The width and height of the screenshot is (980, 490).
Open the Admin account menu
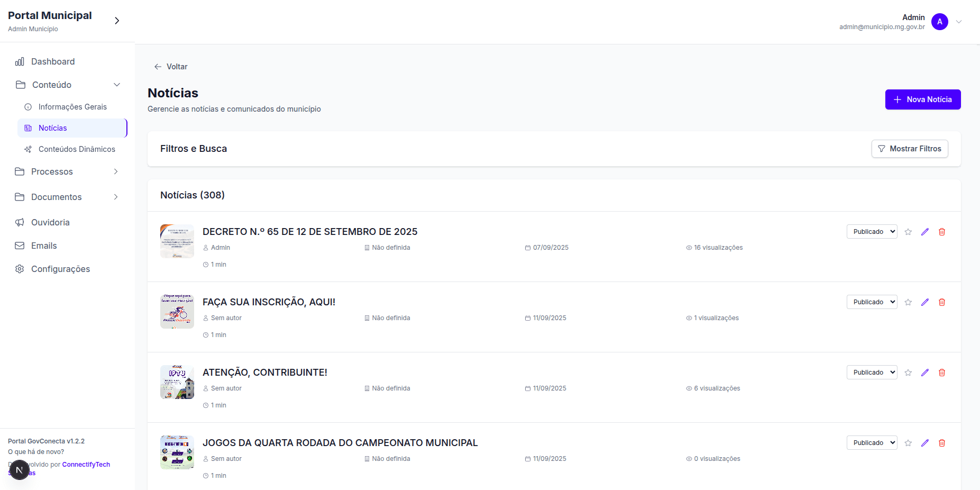[959, 22]
